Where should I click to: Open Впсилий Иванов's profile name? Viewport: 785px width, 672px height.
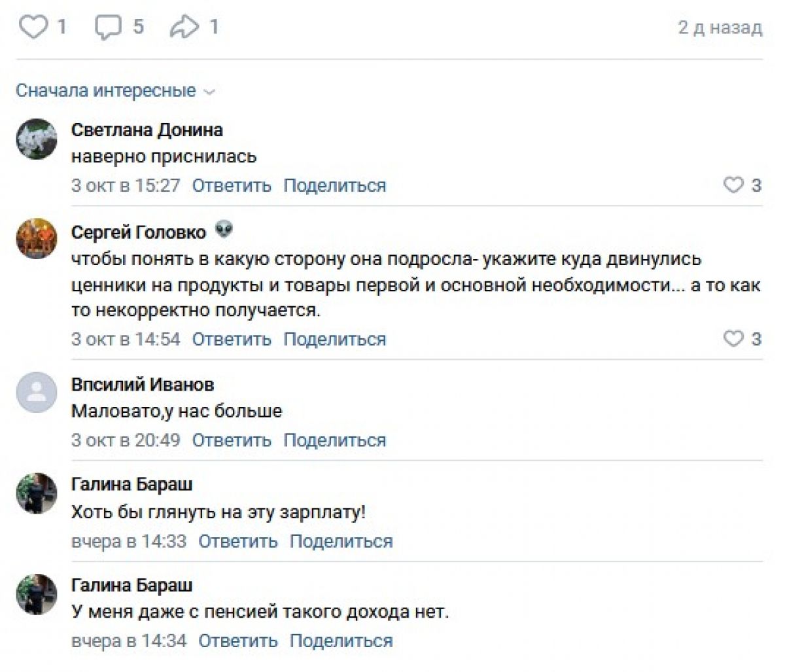pos(142,384)
